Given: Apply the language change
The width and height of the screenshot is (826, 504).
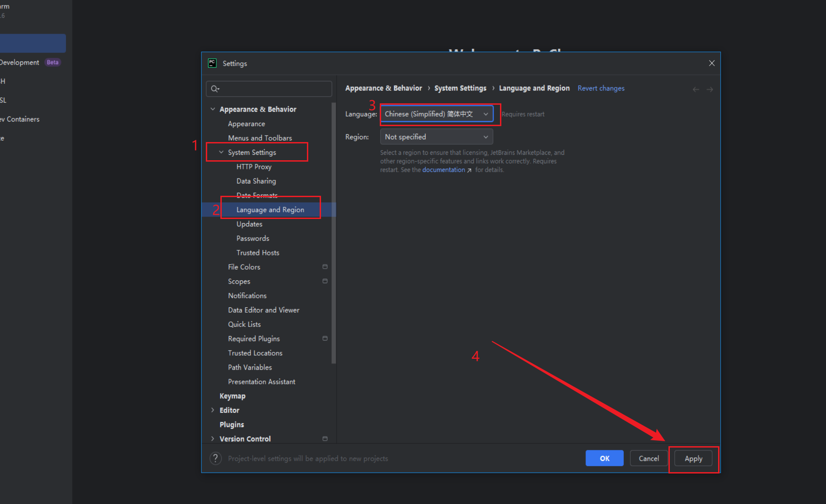Looking at the screenshot, I should click(x=693, y=458).
